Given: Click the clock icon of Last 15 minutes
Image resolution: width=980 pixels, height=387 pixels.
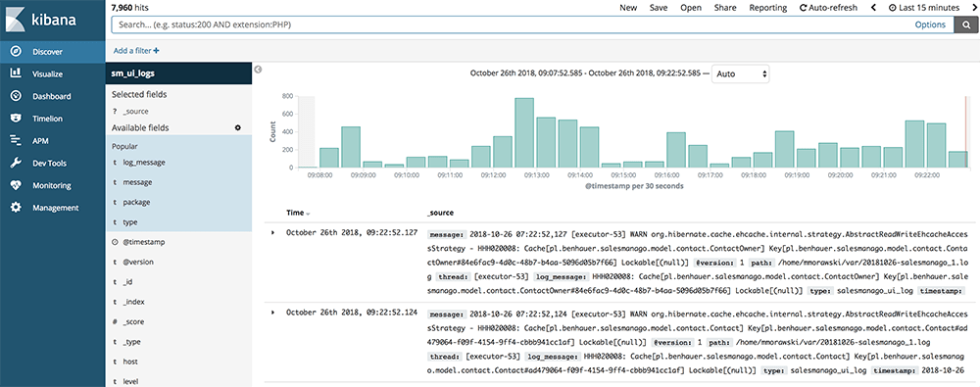Looking at the screenshot, I should click(892, 8).
